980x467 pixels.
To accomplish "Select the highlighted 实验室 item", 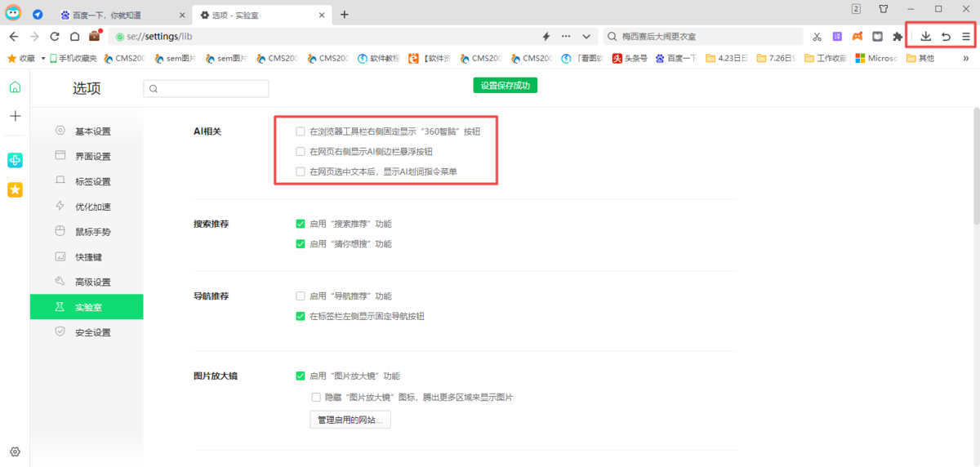I will pyautogui.click(x=87, y=307).
